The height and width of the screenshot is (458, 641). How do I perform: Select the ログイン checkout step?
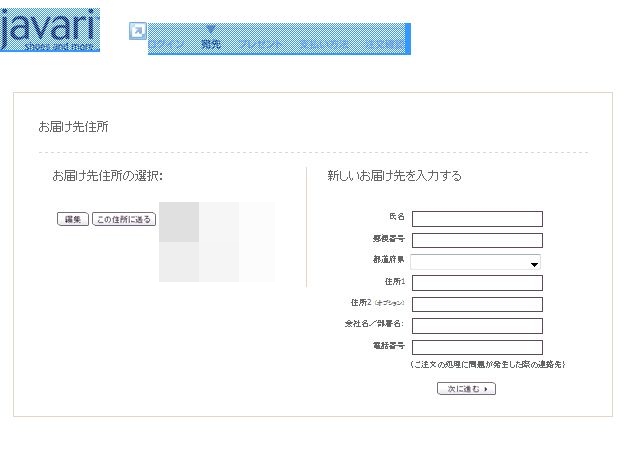point(166,44)
